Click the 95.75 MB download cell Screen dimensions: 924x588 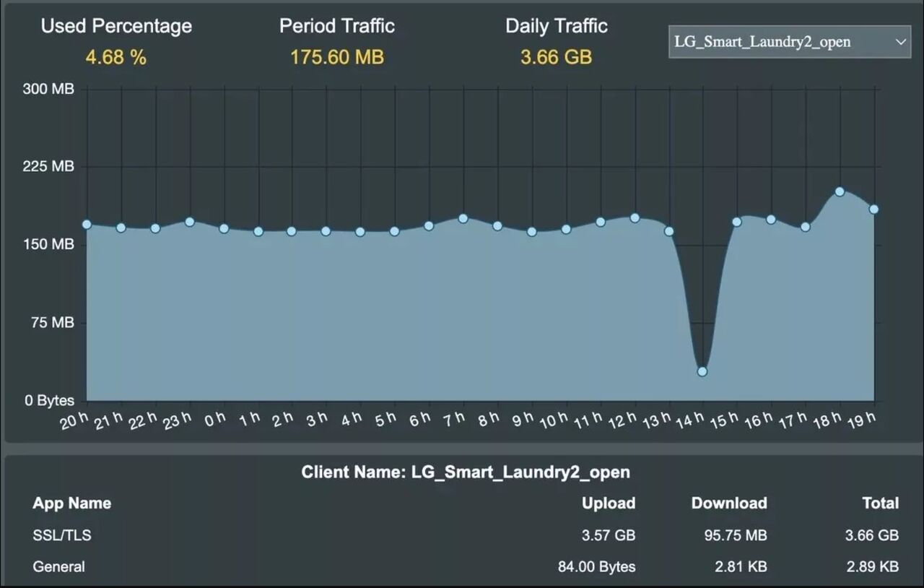pyautogui.click(x=736, y=535)
